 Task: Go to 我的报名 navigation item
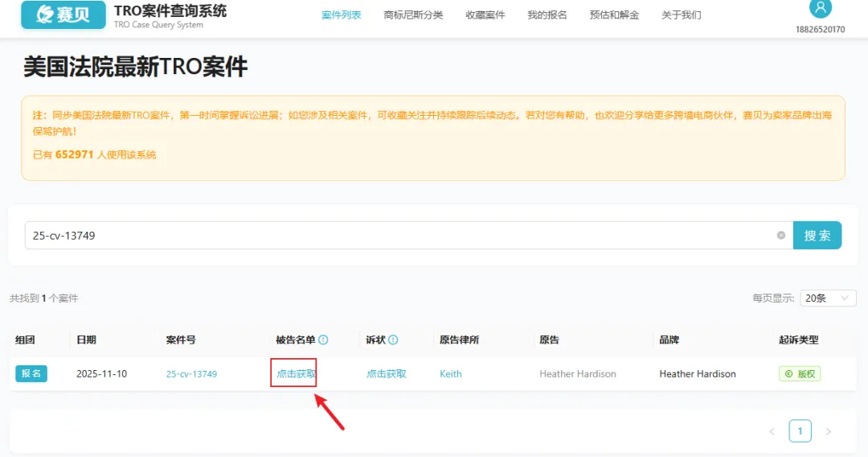tap(547, 15)
